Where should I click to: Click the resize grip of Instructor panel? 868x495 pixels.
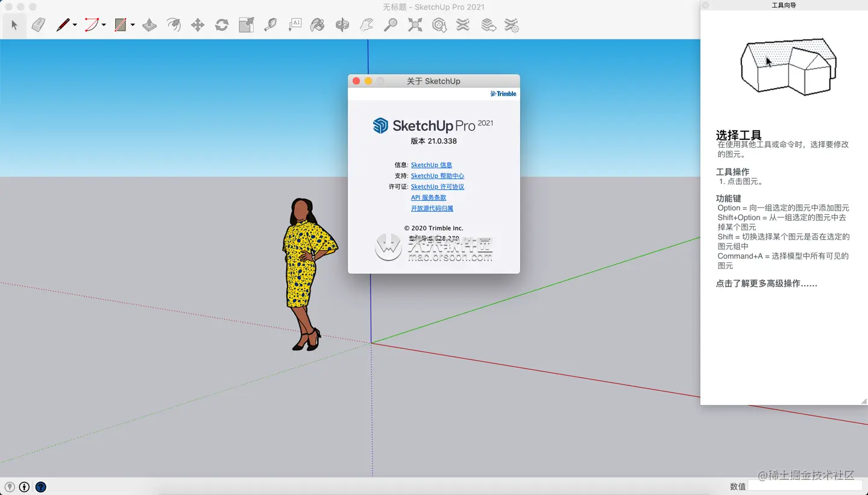tap(864, 401)
